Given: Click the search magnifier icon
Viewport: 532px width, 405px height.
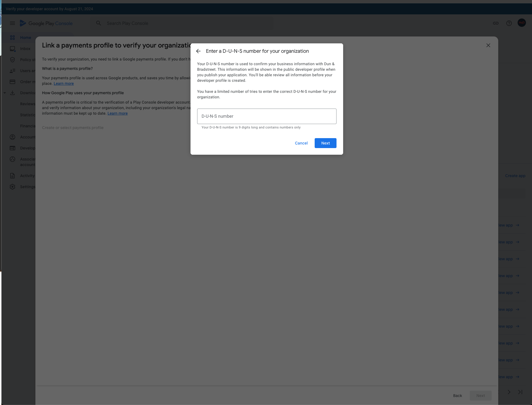Looking at the screenshot, I should [x=98, y=23].
